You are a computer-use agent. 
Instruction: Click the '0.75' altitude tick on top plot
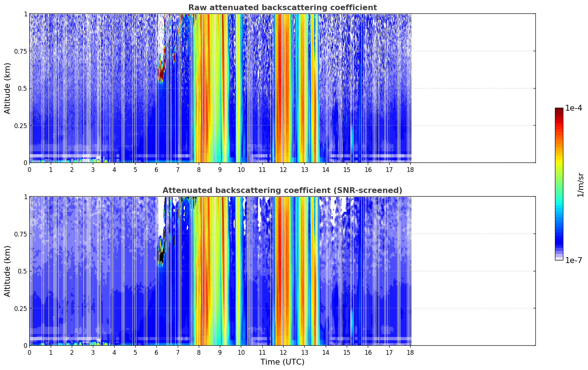[21, 51]
